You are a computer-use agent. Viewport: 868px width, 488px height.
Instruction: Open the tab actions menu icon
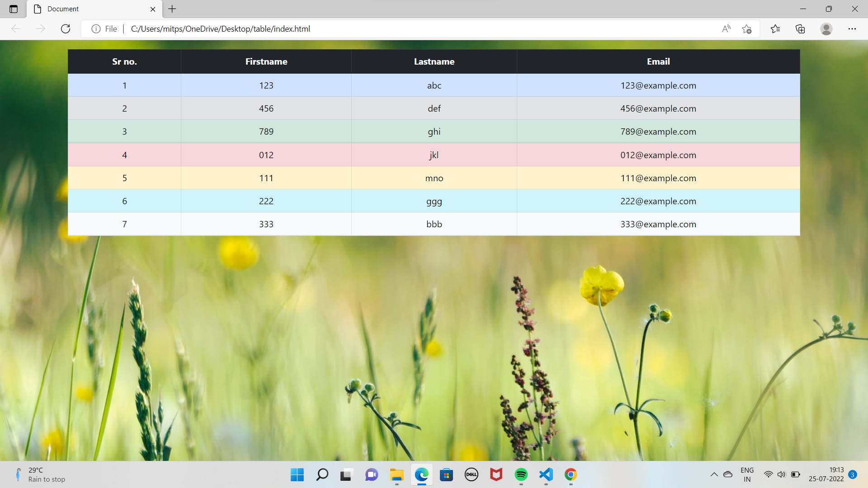click(14, 9)
